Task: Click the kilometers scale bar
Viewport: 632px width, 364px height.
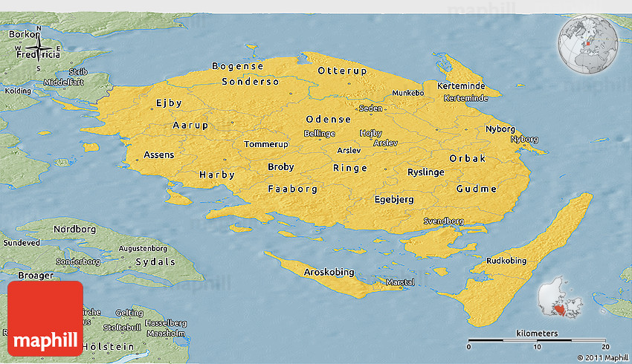Action: (x=537, y=339)
